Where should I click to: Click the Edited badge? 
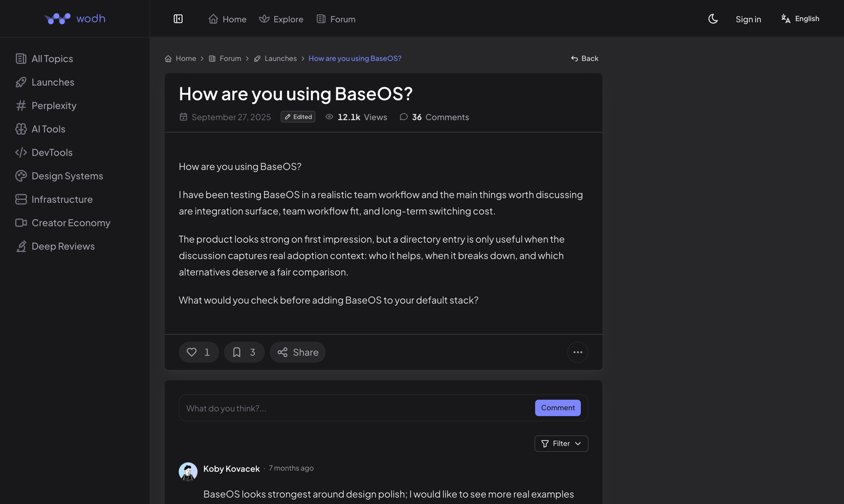click(x=298, y=117)
